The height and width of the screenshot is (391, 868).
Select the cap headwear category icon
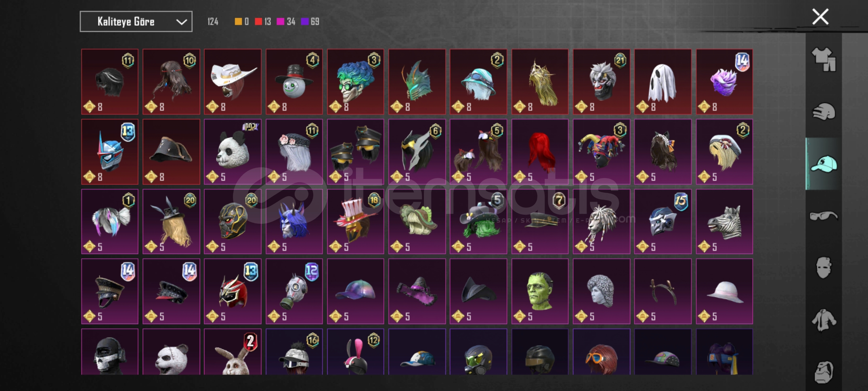point(824,164)
